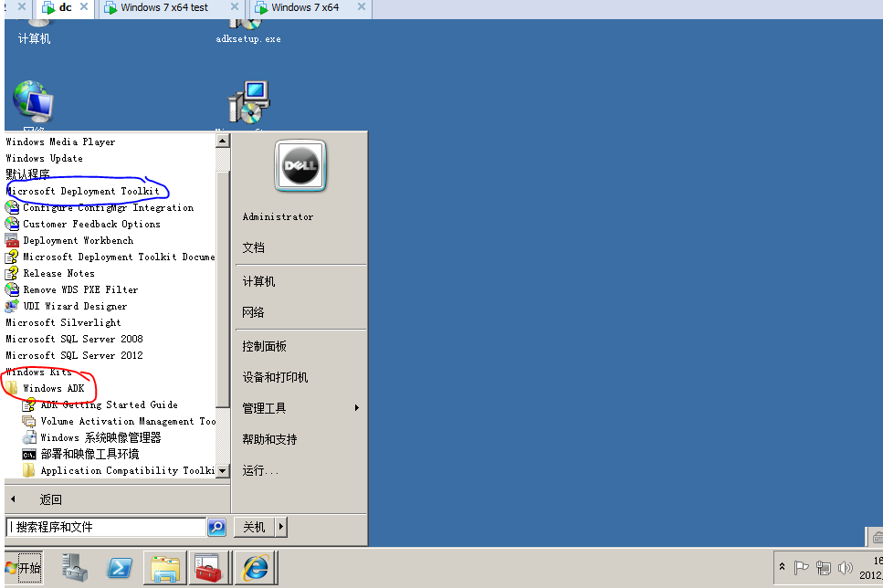Screen dimensions: 883x588
Task: Open 帮助和支持 from Start menu
Action: click(269, 439)
